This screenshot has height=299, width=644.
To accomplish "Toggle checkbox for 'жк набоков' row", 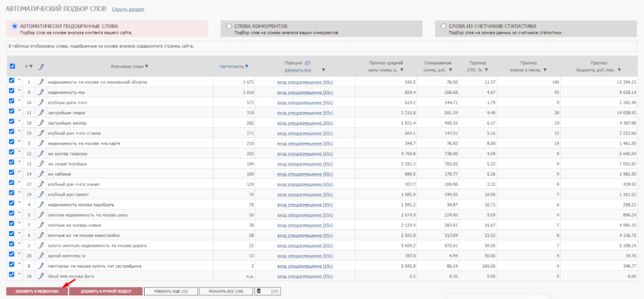I will (11, 172).
